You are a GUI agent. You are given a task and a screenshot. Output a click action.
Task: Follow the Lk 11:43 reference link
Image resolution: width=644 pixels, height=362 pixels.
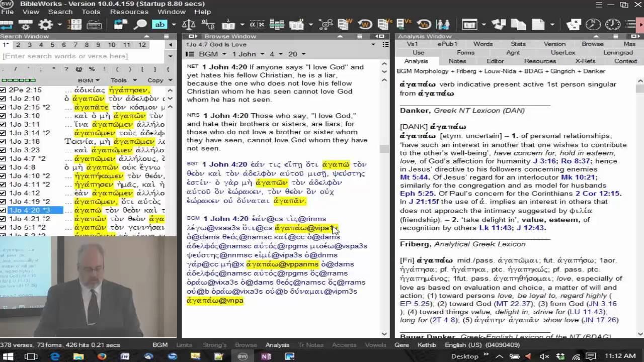(x=495, y=228)
